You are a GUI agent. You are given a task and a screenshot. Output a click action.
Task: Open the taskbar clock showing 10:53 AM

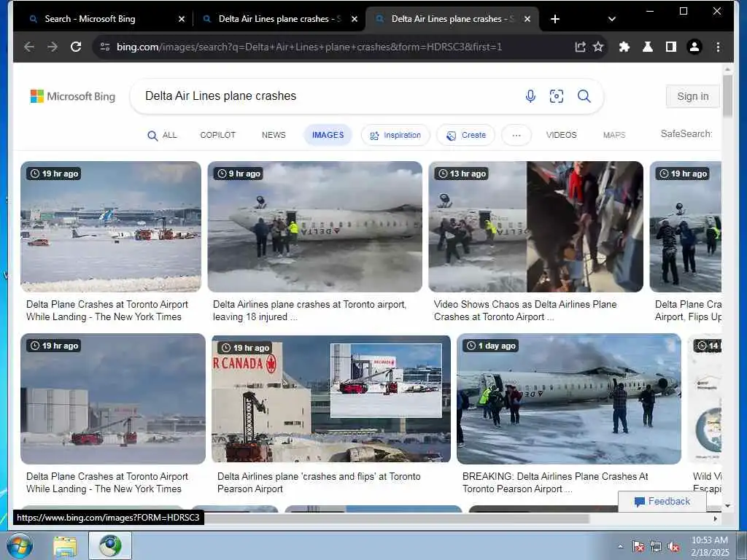pyautogui.click(x=710, y=546)
